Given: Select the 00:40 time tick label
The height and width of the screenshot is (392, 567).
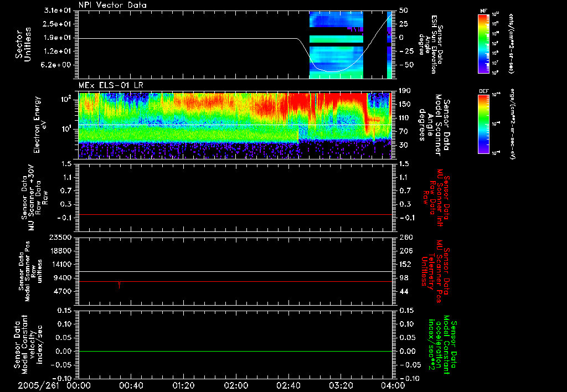Looking at the screenshot, I should [131, 385].
